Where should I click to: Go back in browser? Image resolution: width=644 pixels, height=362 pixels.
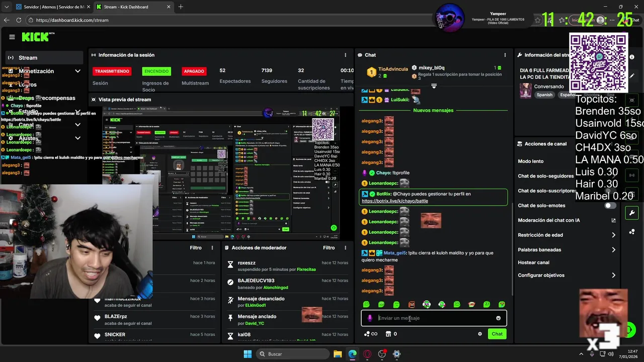(6, 20)
